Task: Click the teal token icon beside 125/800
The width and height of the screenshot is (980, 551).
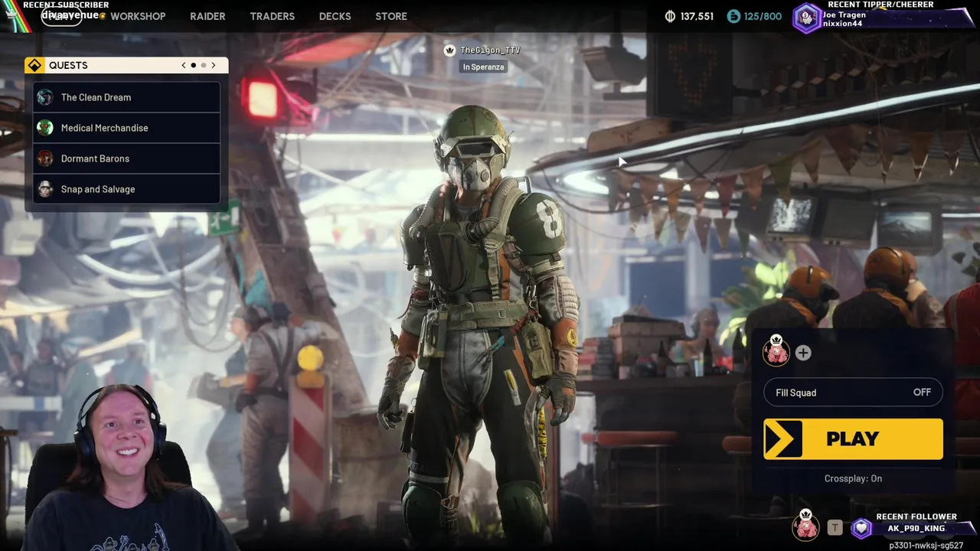Action: 733,16
